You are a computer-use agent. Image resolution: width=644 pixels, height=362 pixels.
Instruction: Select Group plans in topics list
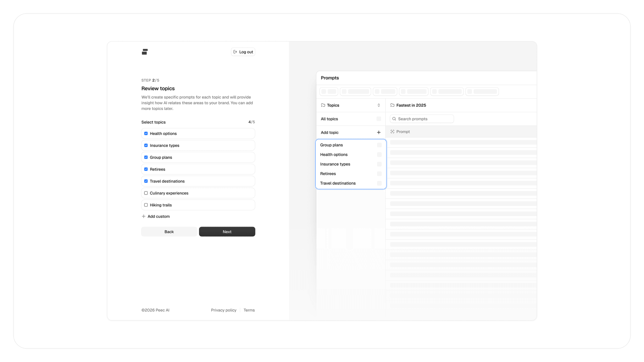click(331, 145)
